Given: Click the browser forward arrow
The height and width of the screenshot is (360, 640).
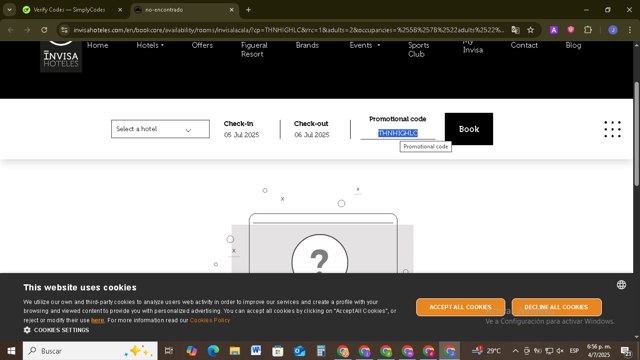Looking at the screenshot, I should coord(27,30).
